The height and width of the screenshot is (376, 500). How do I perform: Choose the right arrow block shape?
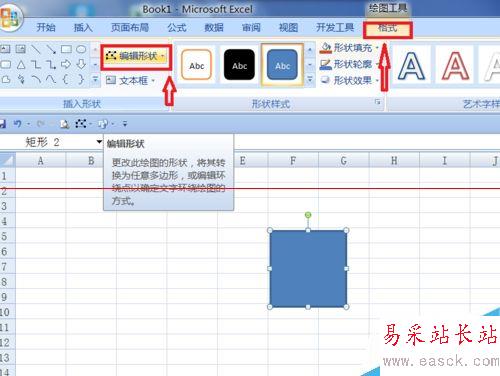66,64
